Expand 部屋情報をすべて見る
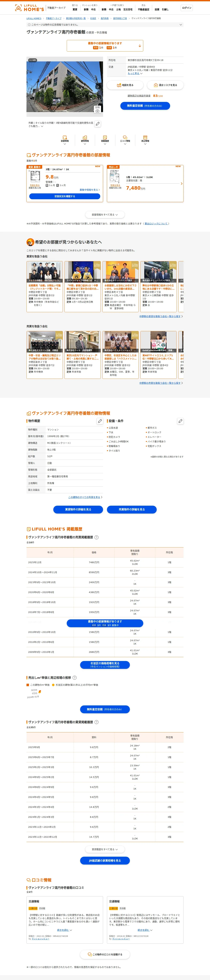210x980 pixels. [x=105, y=215]
